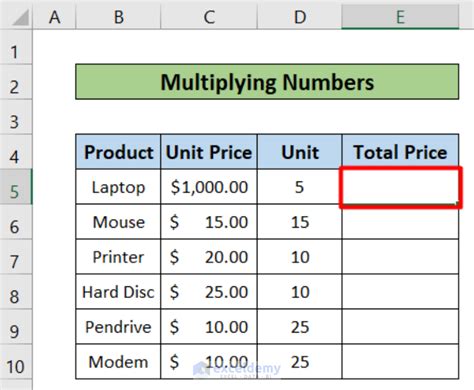Select the $1,000.00 unit price cell
This screenshot has height=390, width=474.
(209, 187)
